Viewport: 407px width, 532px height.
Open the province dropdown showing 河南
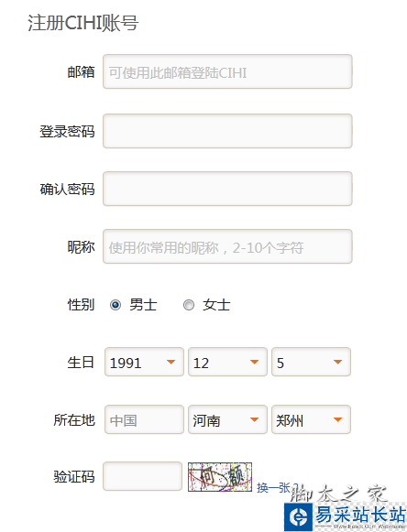[227, 419]
